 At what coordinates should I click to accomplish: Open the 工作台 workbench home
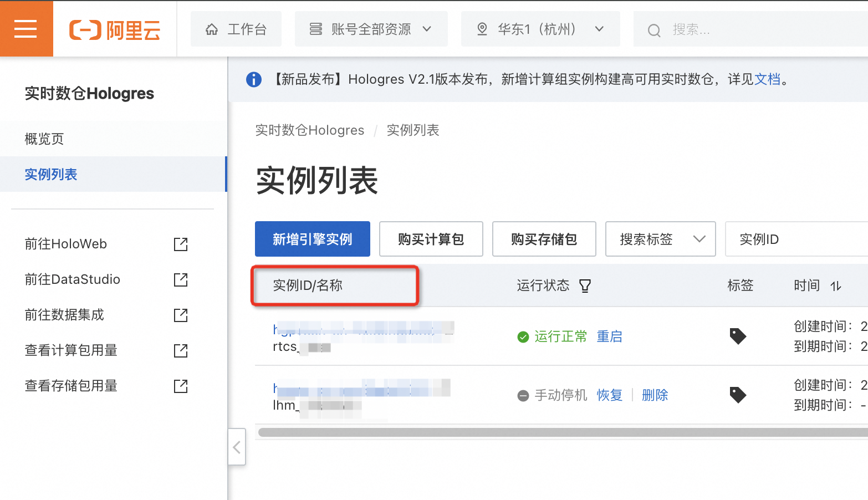coord(236,29)
